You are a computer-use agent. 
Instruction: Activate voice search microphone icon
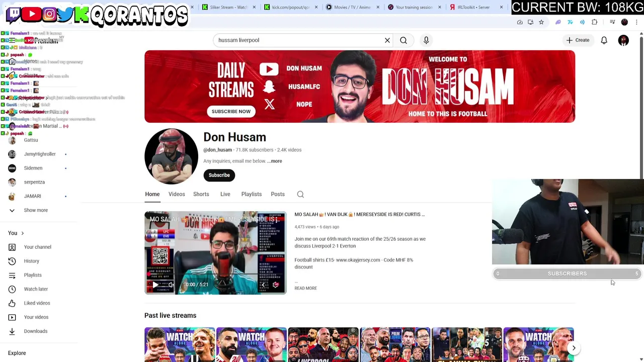point(426,40)
